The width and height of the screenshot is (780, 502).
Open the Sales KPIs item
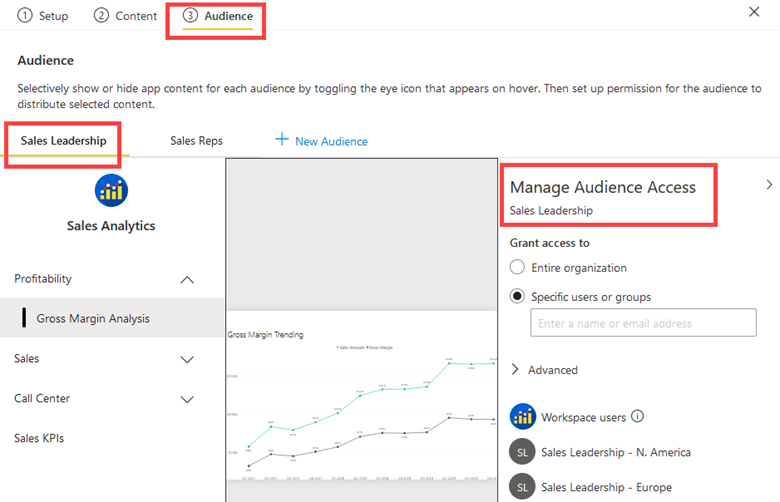point(41,438)
